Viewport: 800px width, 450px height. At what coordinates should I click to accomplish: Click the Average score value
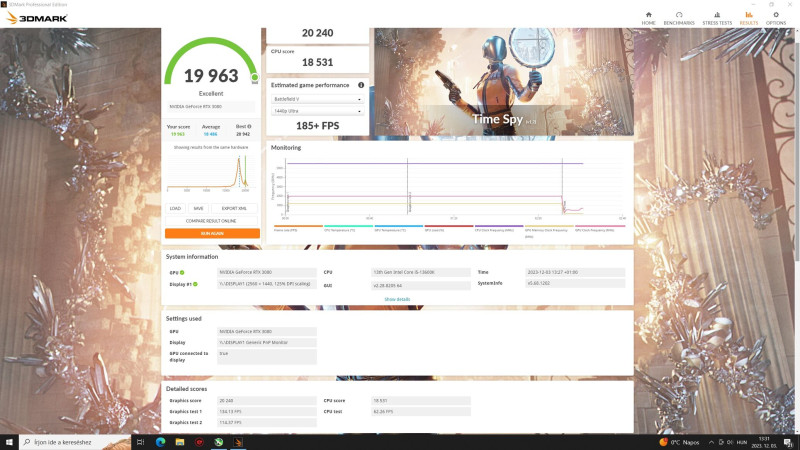(210, 134)
